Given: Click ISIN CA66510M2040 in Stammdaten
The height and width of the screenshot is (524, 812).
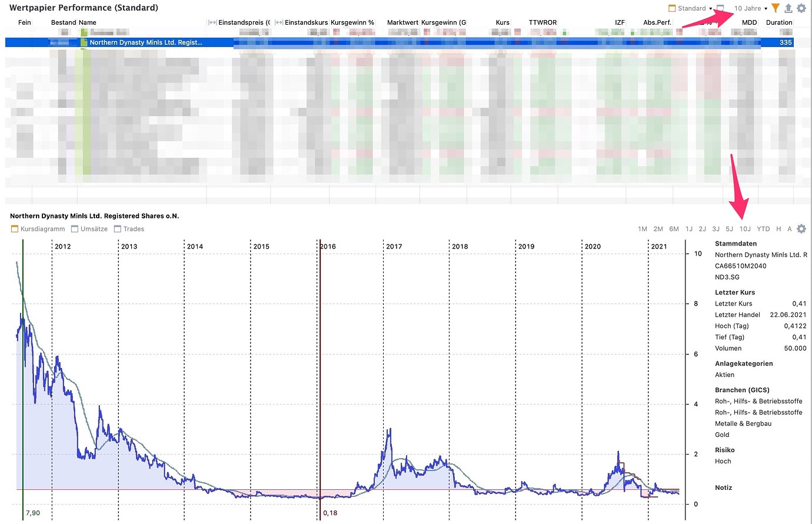Looking at the screenshot, I should 740,266.
